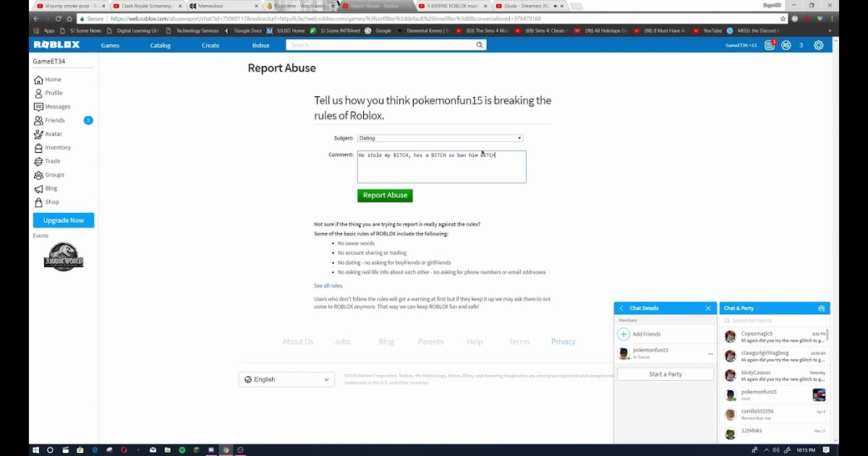
Task: Open the Robux balance icon
Action: (x=786, y=45)
